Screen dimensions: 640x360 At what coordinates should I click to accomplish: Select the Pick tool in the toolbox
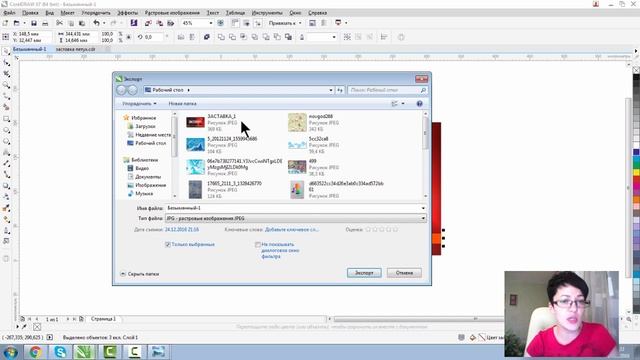tap(6, 51)
